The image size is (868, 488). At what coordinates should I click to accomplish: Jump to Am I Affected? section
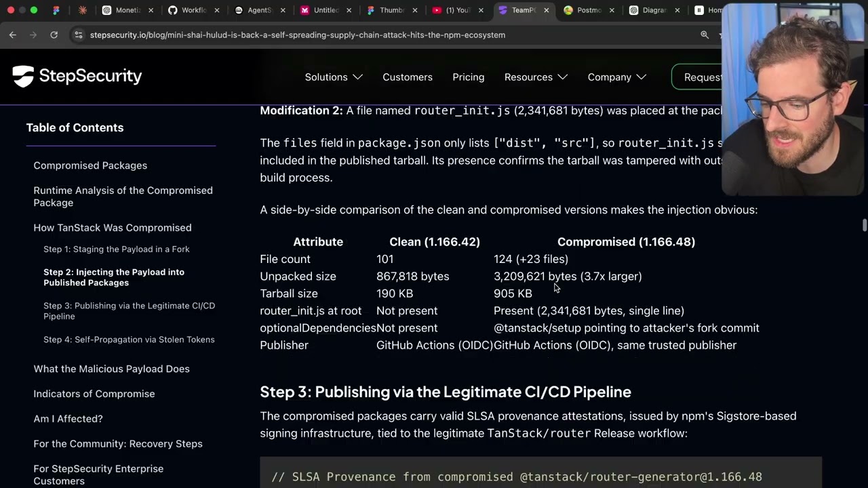click(x=68, y=419)
